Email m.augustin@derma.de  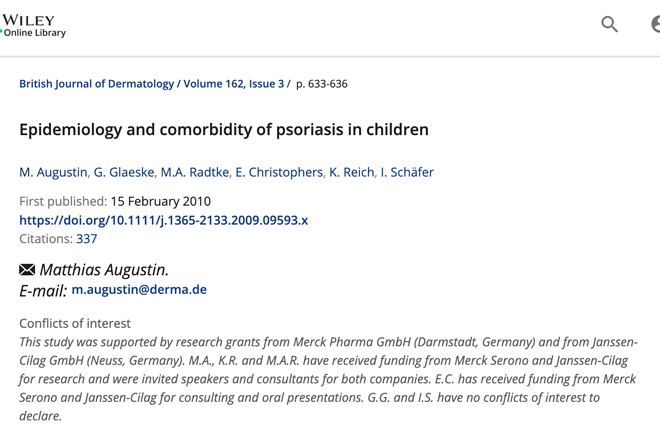click(x=139, y=290)
